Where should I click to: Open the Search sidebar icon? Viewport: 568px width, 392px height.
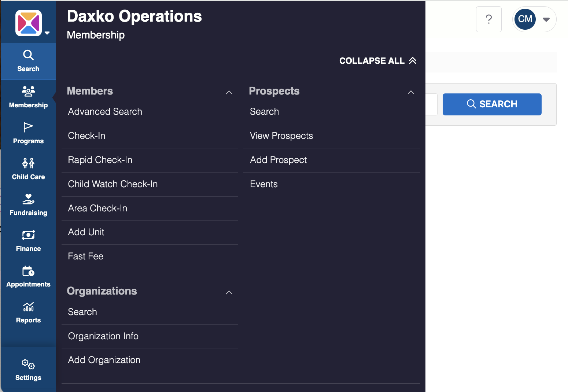pos(28,55)
